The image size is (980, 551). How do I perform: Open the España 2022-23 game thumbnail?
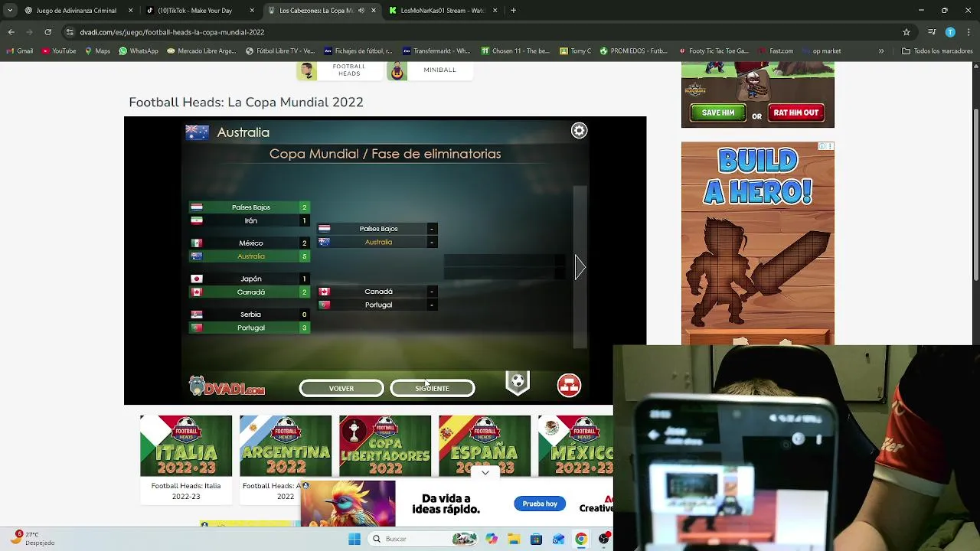pos(485,446)
